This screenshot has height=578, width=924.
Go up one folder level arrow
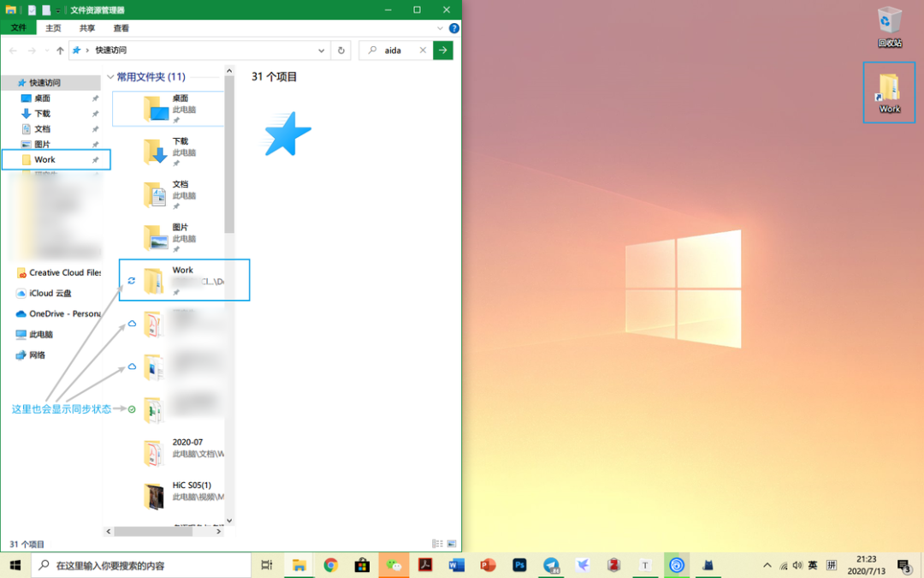click(60, 51)
